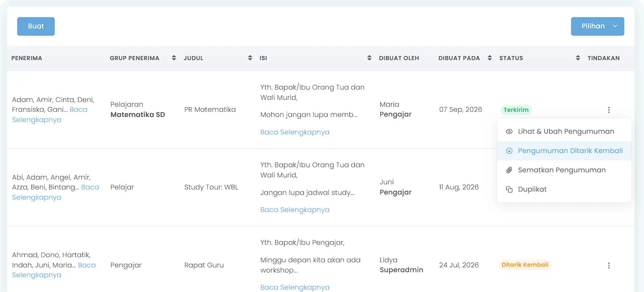
Task: Expand recipients list for Study Tour: WBL row
Action: (x=55, y=192)
